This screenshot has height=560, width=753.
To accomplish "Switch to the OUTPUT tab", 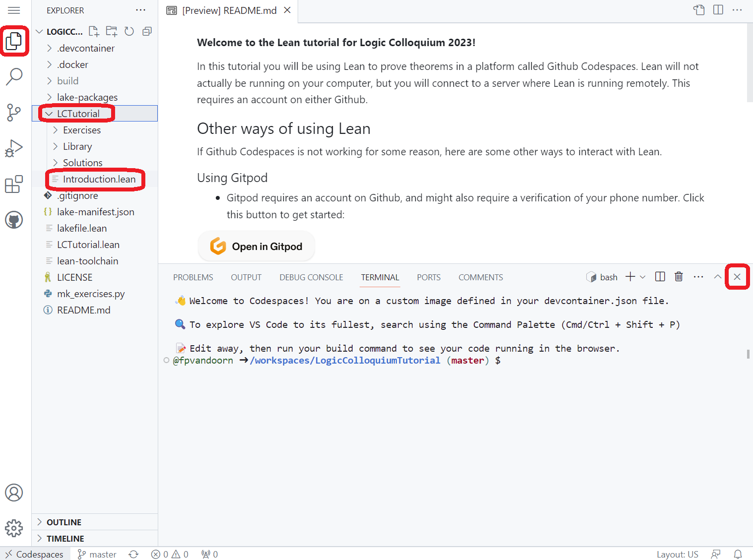I will click(246, 277).
